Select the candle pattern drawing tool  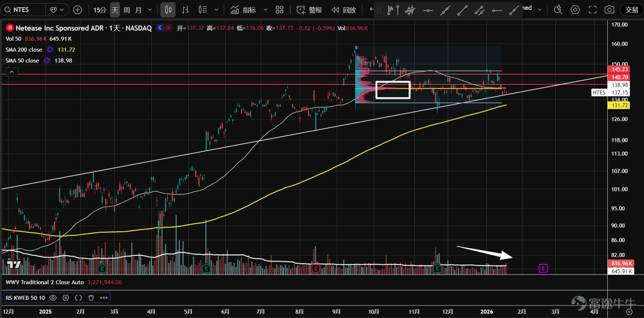[410, 10]
